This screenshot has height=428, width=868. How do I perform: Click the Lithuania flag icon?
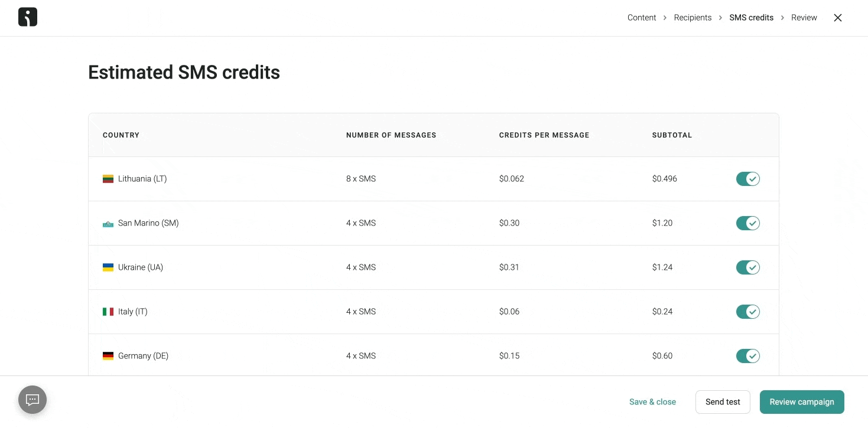(108, 178)
